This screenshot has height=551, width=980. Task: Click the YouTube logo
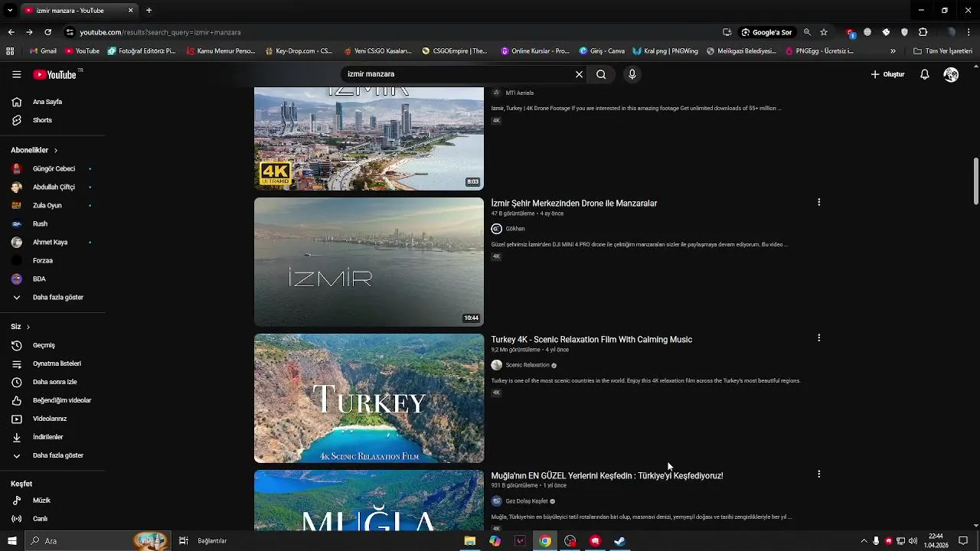pyautogui.click(x=54, y=74)
